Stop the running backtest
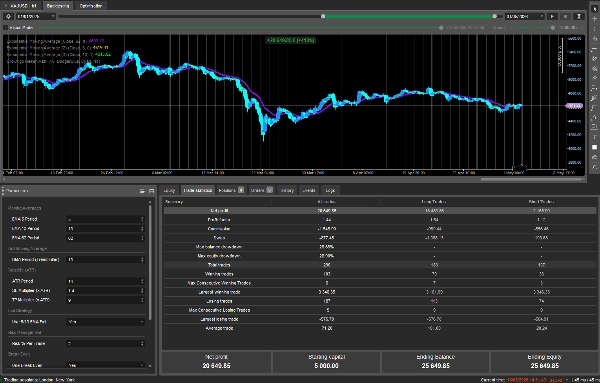Screen dimensions: 600x383 (565, 16)
